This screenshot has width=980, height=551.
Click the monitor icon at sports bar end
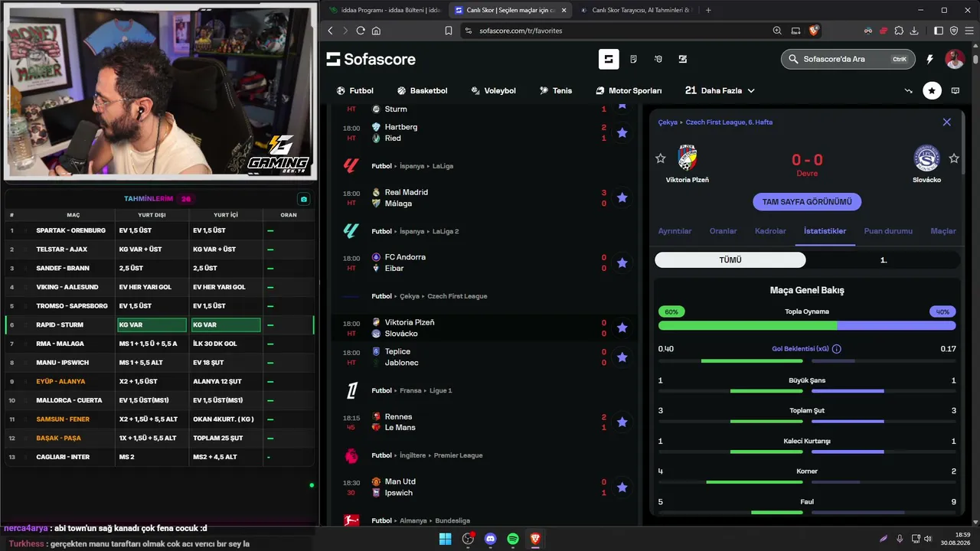coord(955,90)
